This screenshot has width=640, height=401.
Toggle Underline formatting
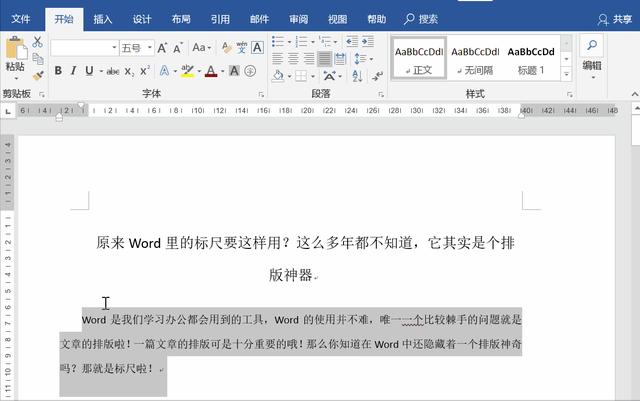pyautogui.click(x=89, y=71)
